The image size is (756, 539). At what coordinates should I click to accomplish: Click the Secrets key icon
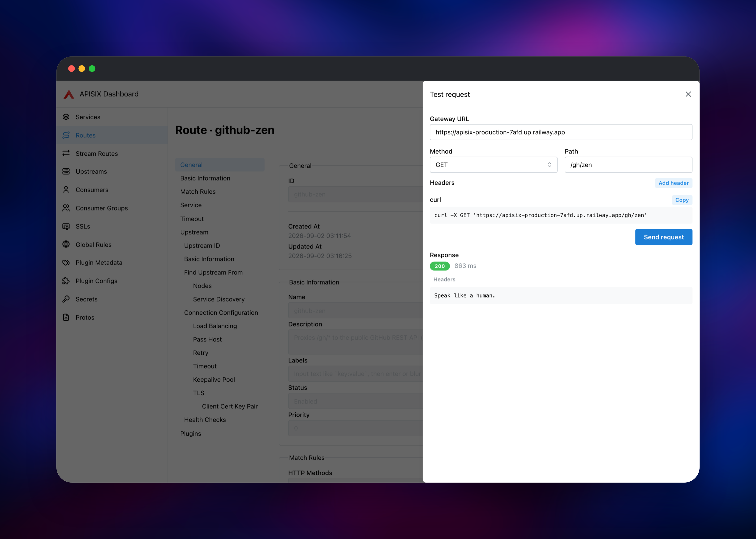tap(66, 299)
